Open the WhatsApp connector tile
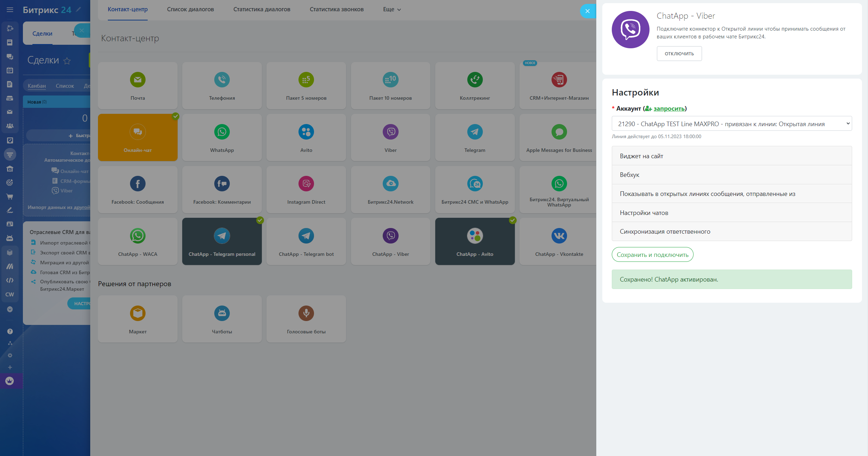The image size is (868, 456). 222,137
